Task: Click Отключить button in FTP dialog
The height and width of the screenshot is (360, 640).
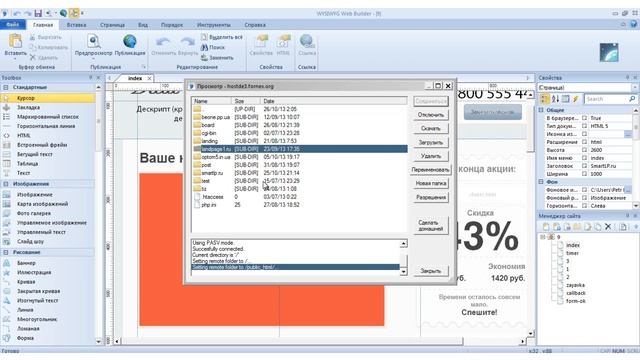Action: (431, 115)
